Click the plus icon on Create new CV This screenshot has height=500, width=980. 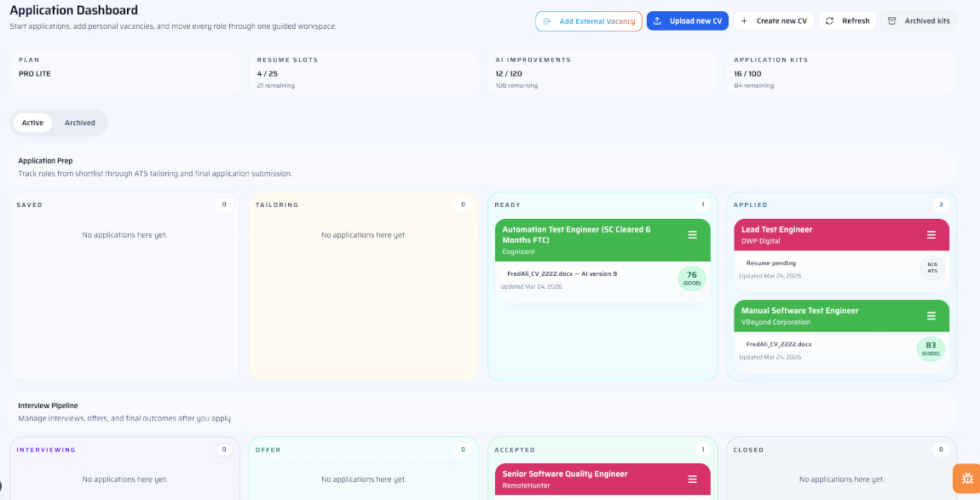point(746,20)
